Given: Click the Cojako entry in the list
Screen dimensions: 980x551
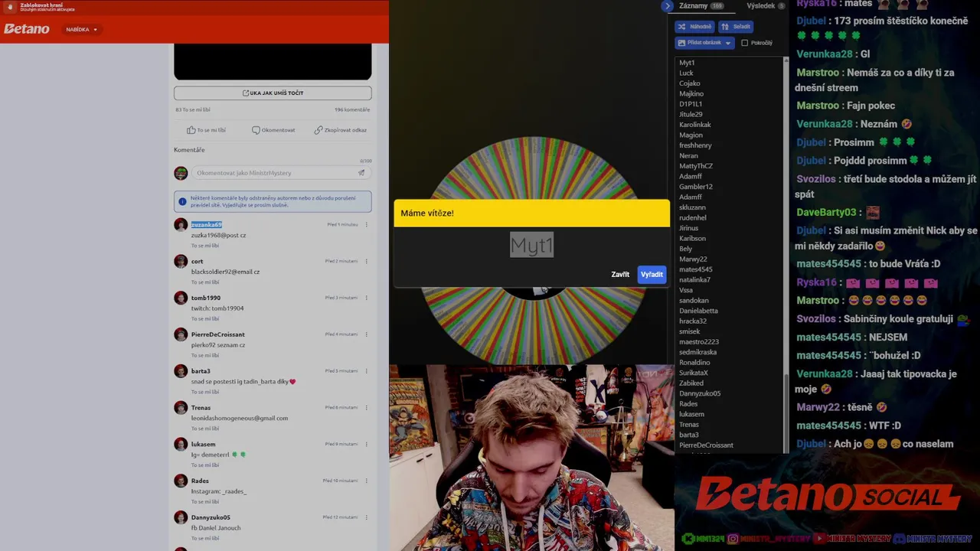Looking at the screenshot, I should pos(690,83).
